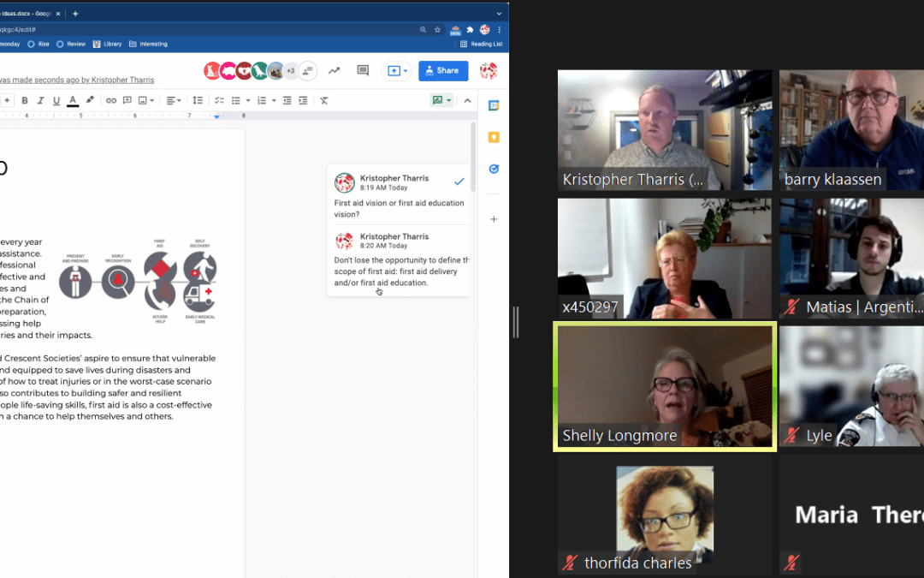Select barry klaassen video tile
The height and width of the screenshot is (578, 924).
851,130
